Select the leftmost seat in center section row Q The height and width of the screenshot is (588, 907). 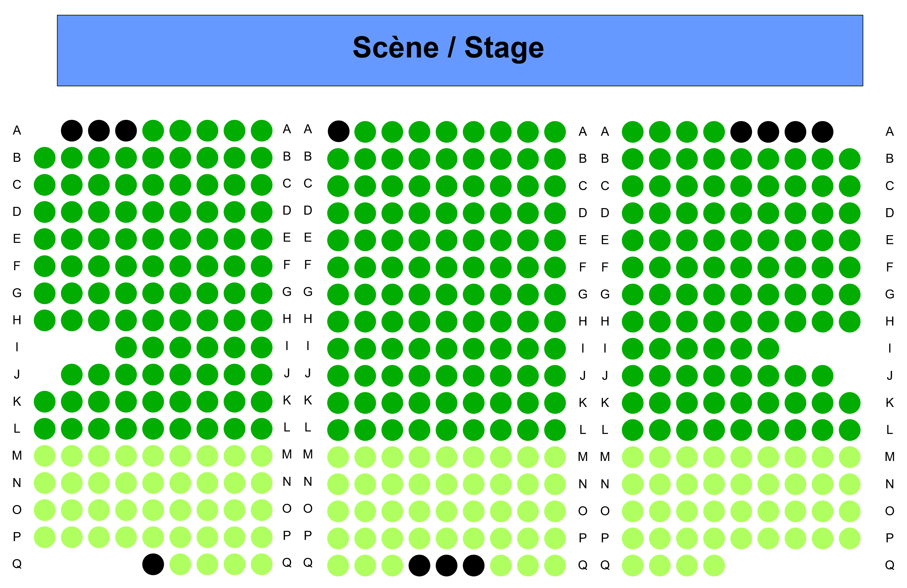(x=338, y=566)
